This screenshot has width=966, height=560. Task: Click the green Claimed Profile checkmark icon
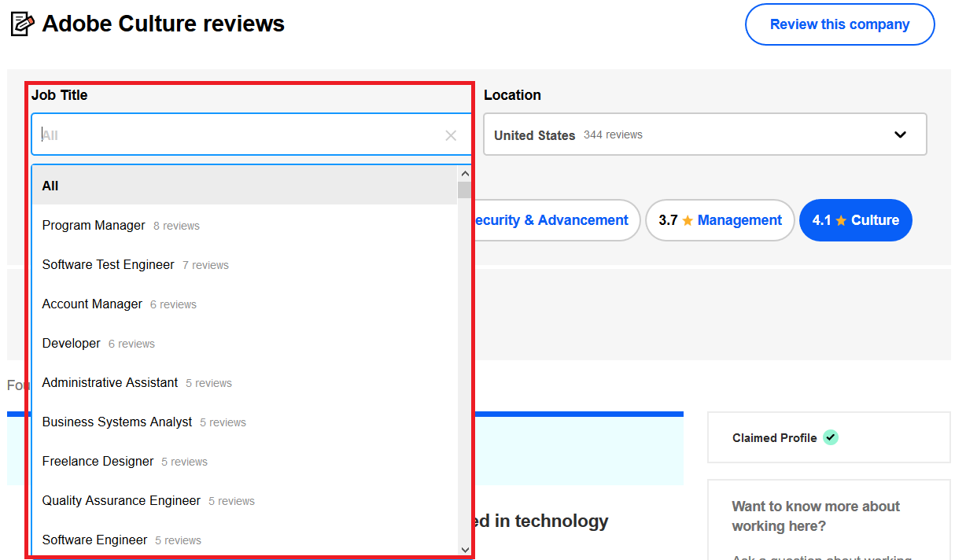click(831, 437)
